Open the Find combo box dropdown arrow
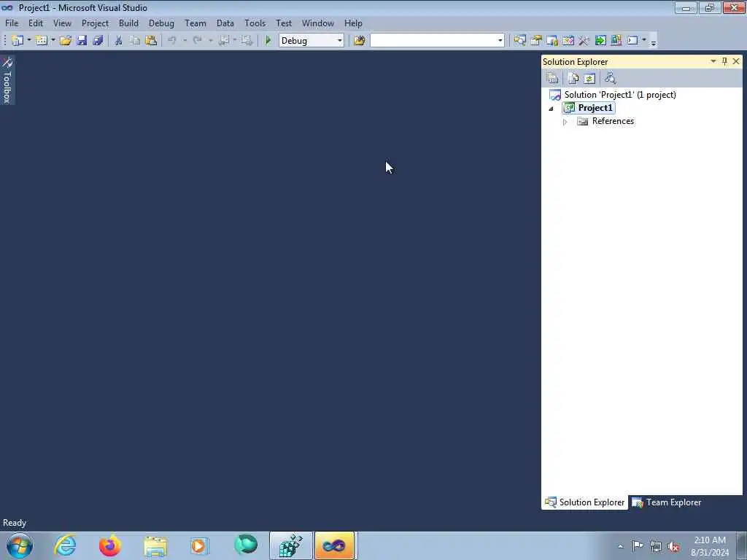The width and height of the screenshot is (747, 560). coord(500,41)
